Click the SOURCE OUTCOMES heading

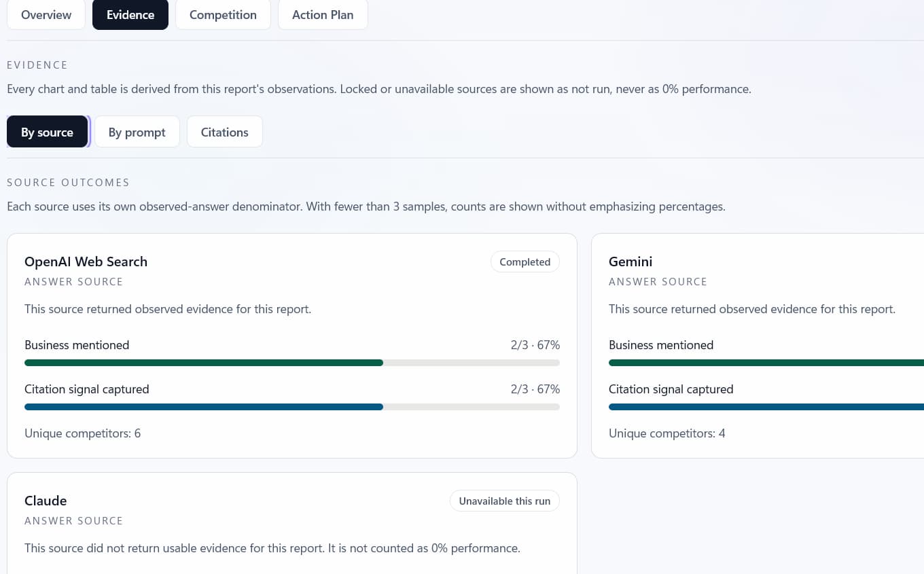coord(68,183)
